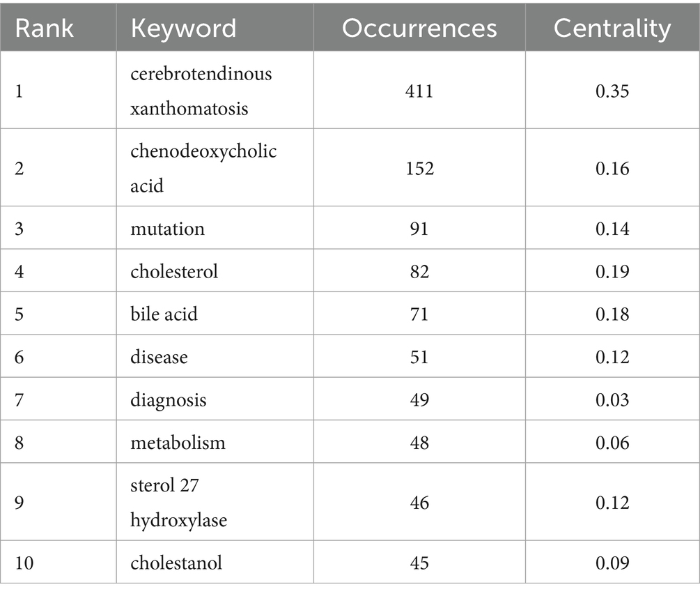Click the mutation keyword cell
The height and width of the screenshot is (596, 700).
215,228
